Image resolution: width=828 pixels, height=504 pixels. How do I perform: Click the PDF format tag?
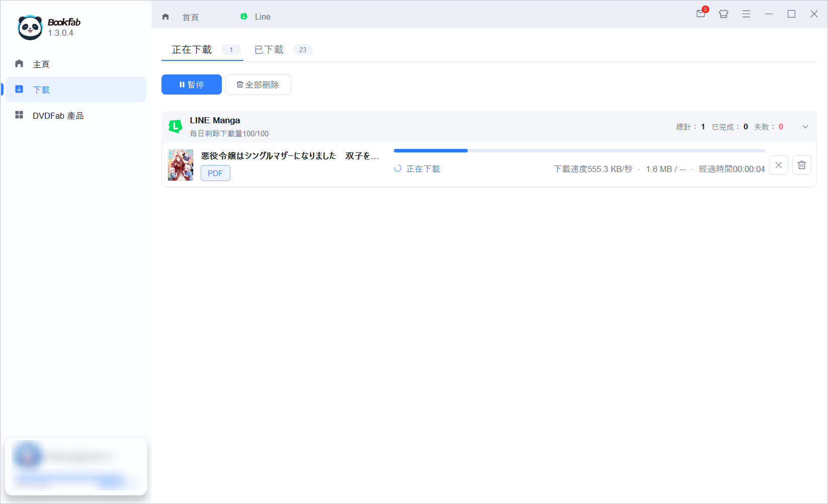[215, 173]
